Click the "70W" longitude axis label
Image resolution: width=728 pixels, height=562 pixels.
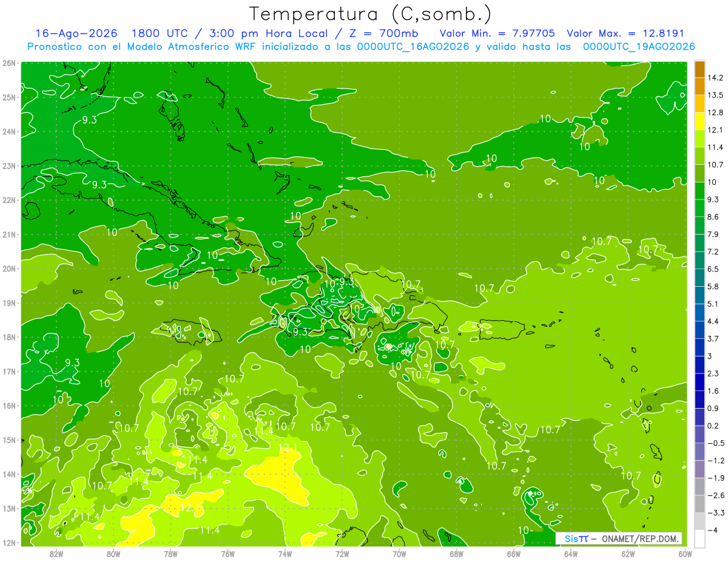pos(399,554)
